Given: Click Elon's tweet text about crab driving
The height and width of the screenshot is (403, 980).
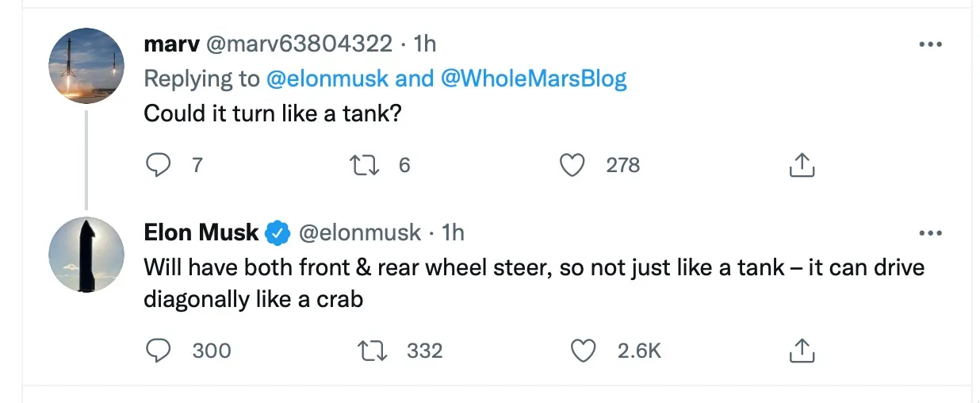Looking at the screenshot, I should [x=533, y=283].
